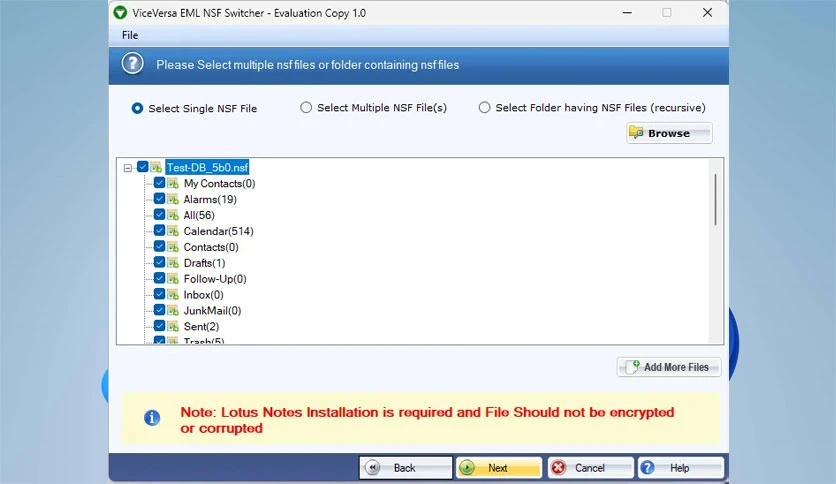Image resolution: width=836 pixels, height=484 pixels.
Task: Uncheck the All(56) checkbox
Action: point(159,215)
